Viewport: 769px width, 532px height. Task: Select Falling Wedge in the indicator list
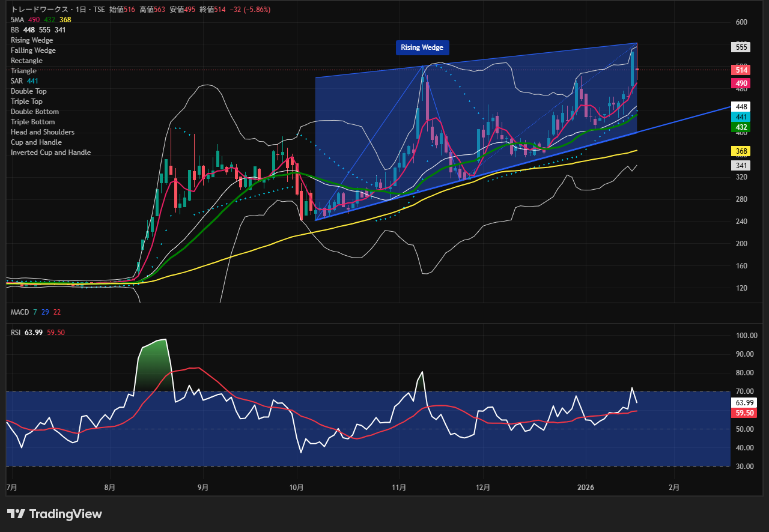point(33,50)
